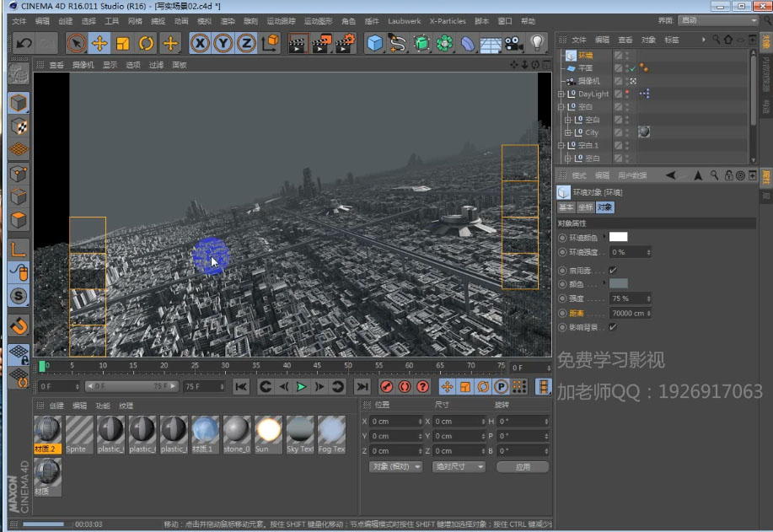Add a Camera object

513,43
